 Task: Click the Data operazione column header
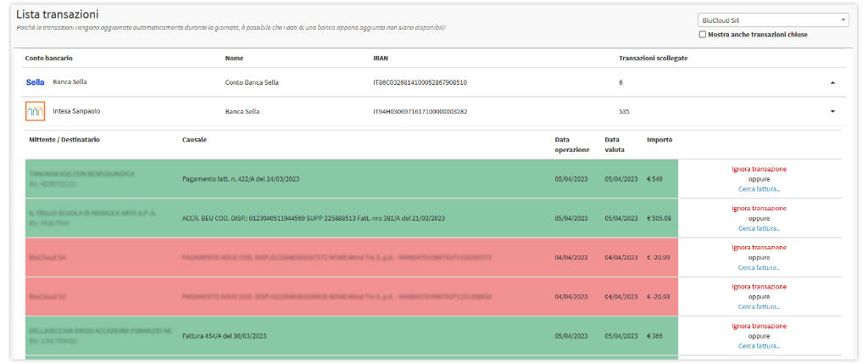click(572, 144)
